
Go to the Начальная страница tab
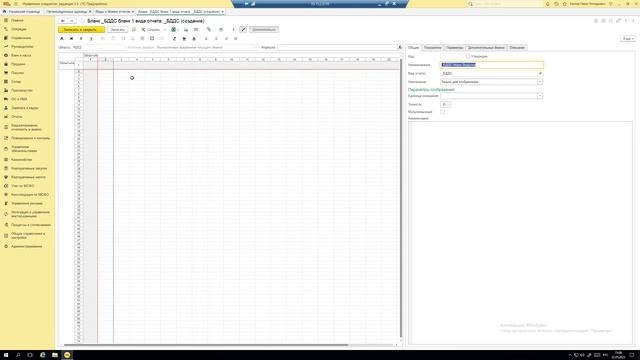click(x=22, y=11)
